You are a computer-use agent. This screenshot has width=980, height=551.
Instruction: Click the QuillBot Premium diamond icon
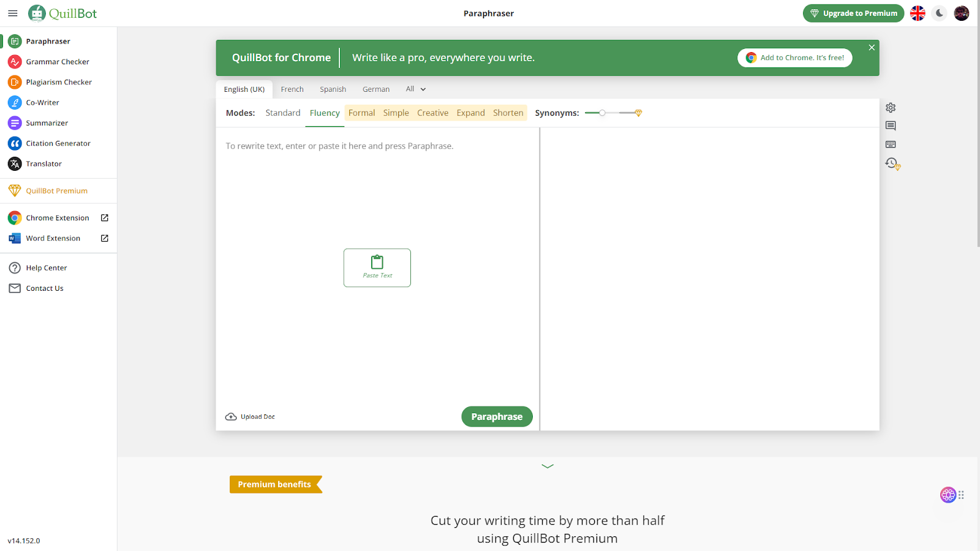(15, 190)
